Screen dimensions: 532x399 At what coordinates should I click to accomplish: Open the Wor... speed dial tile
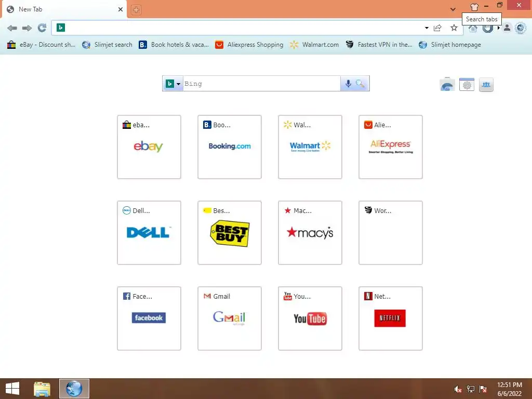pyautogui.click(x=391, y=233)
